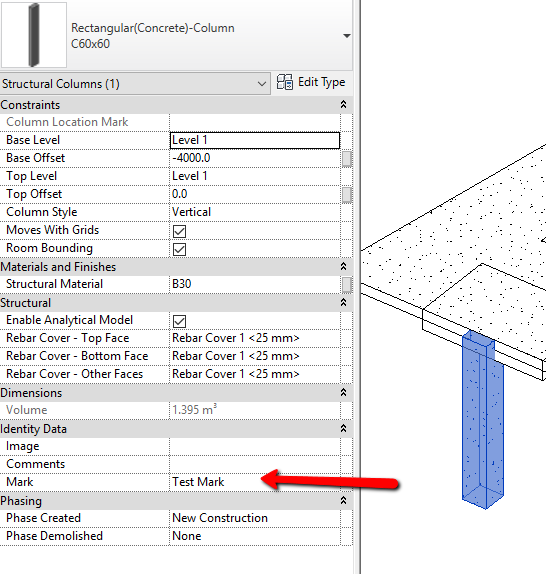Viewport: 546px width, 574px height.
Task: Click the Base Offset value -4000.0
Action: (x=255, y=158)
